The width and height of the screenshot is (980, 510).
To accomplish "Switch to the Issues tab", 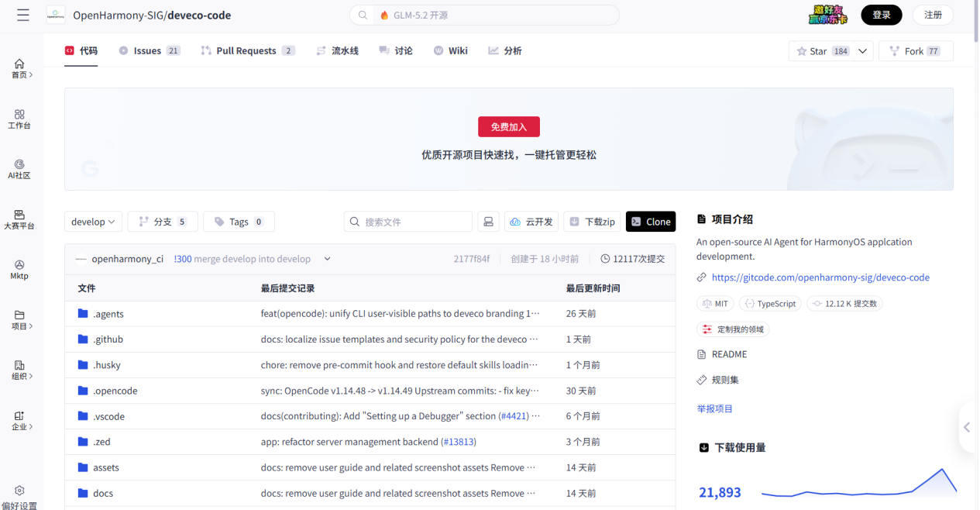I will coord(149,50).
